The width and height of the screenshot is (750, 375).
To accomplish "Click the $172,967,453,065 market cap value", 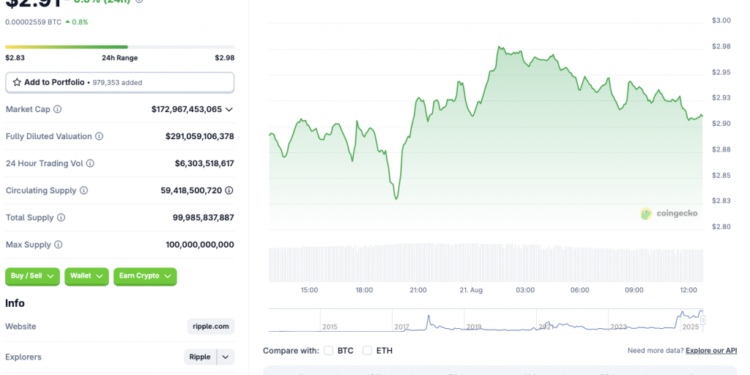I will 187,109.
